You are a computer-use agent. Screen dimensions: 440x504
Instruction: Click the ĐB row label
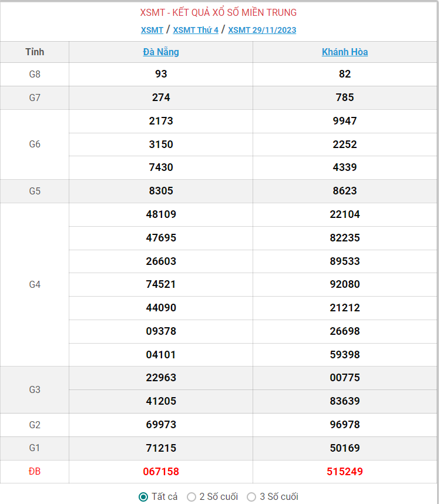[35, 472]
